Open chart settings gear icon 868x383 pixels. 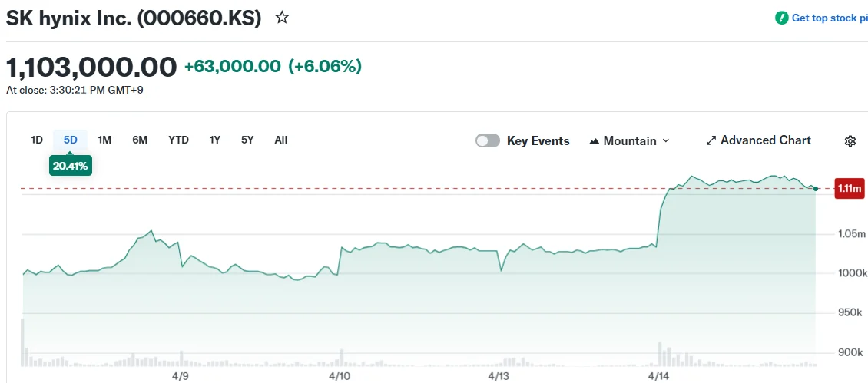850,141
